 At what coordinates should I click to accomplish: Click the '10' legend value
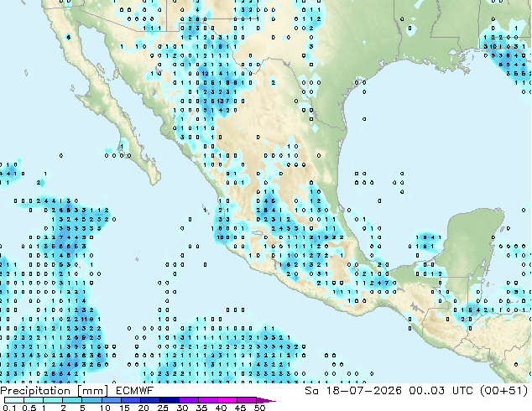105,408
